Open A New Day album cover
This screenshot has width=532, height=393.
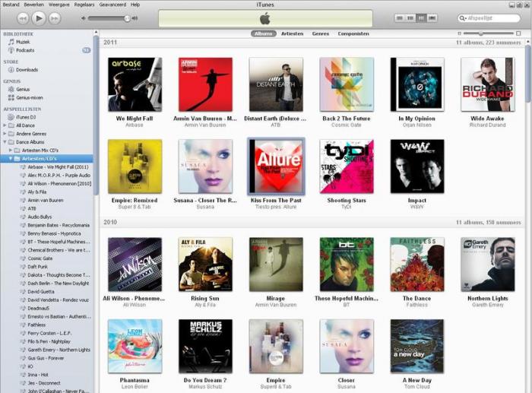pyautogui.click(x=417, y=346)
